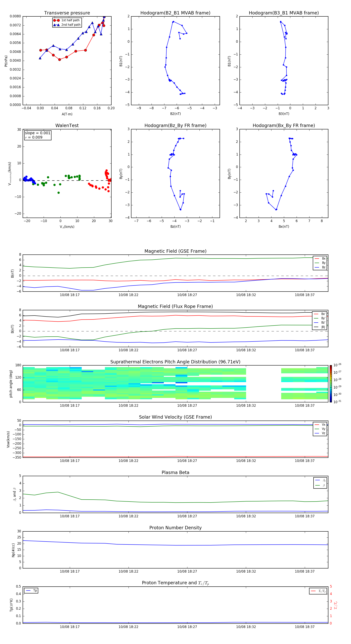Click 'By' legend entry in GSE magnetic field plot
The height and width of the screenshot is (644, 351).
tap(320, 263)
